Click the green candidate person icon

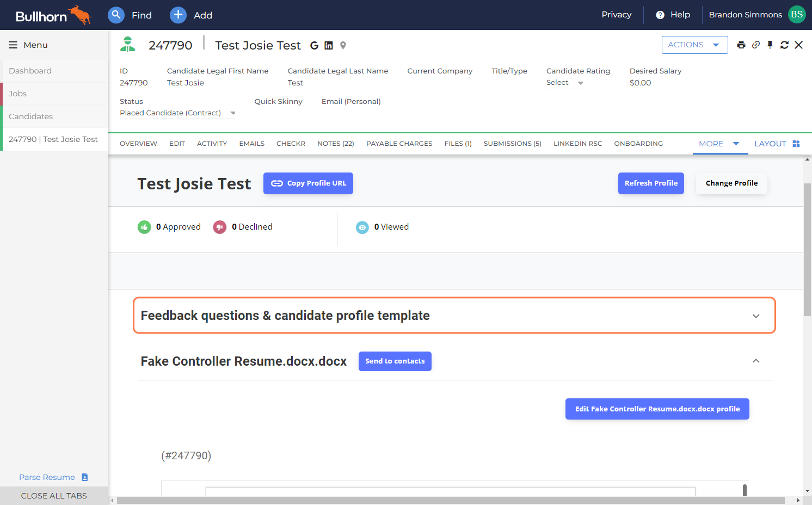click(x=128, y=45)
